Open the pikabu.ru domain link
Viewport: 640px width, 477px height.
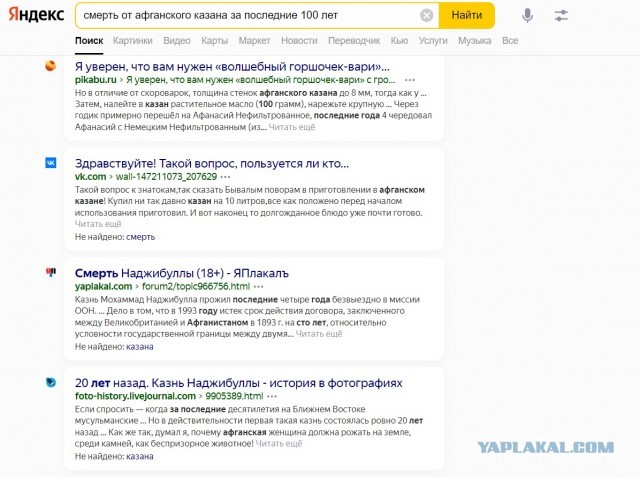click(x=96, y=80)
